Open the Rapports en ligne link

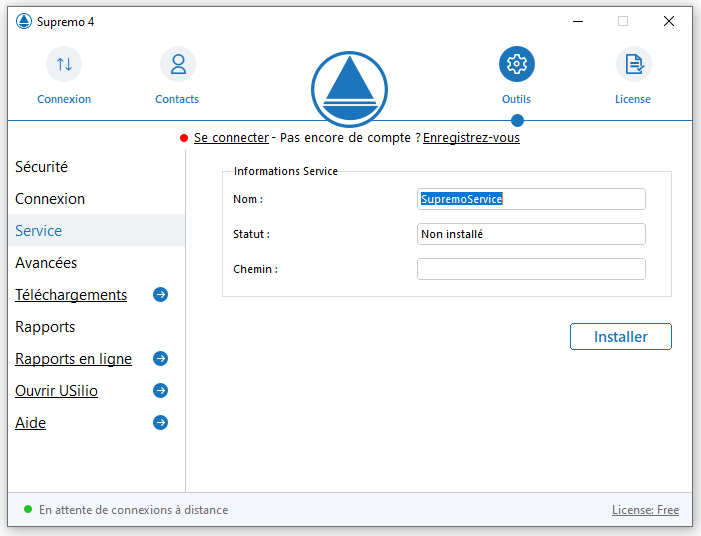(73, 359)
